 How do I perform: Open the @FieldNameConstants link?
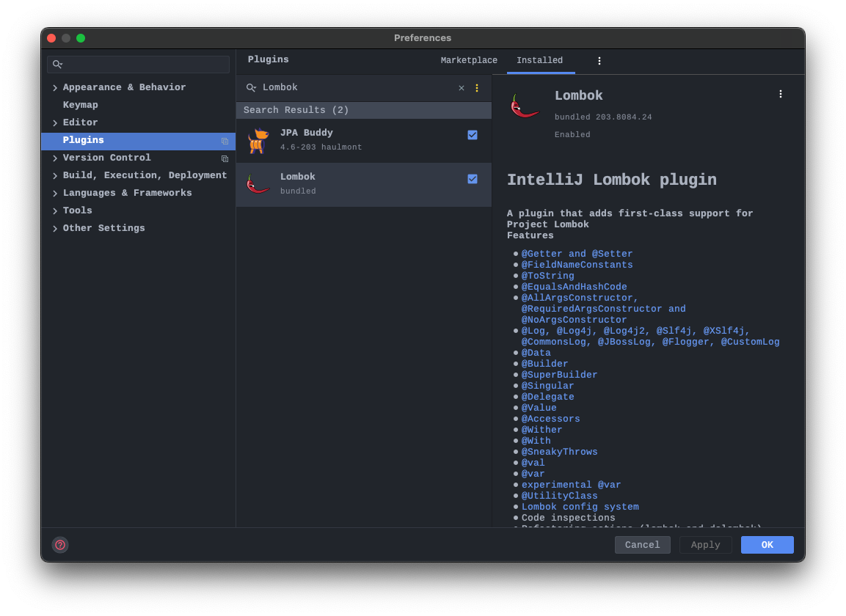tap(577, 265)
